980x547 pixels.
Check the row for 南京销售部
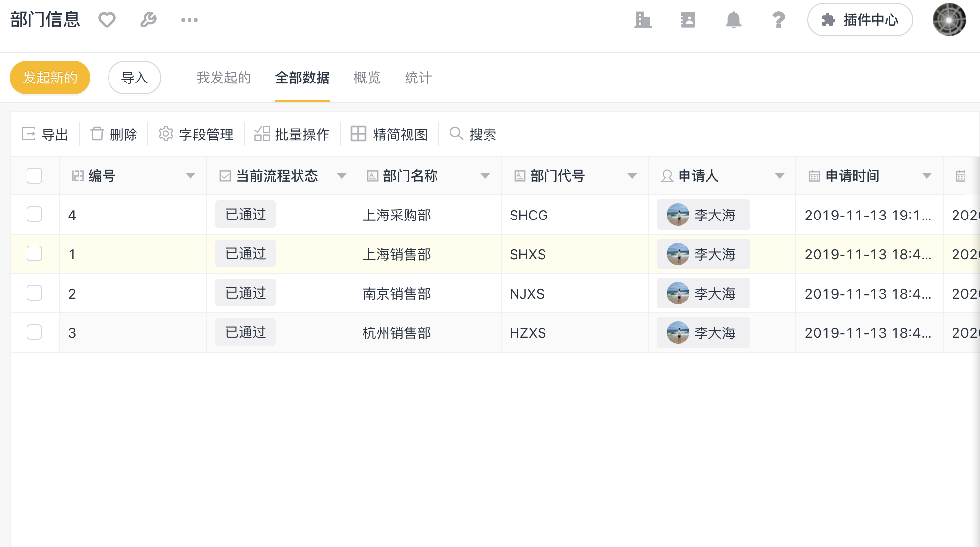pos(34,293)
